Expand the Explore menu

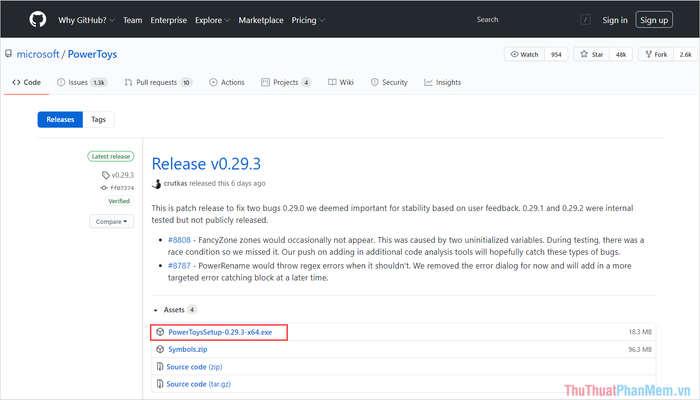(x=212, y=20)
